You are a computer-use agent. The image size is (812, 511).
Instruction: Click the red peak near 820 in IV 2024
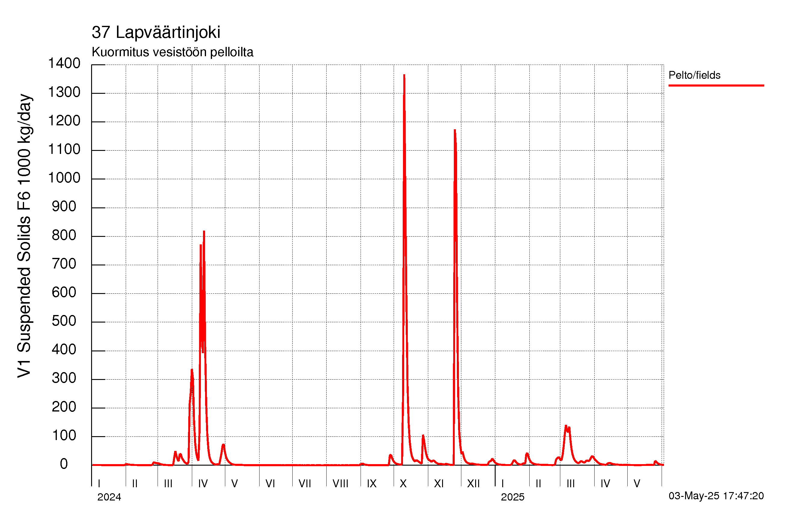point(204,232)
